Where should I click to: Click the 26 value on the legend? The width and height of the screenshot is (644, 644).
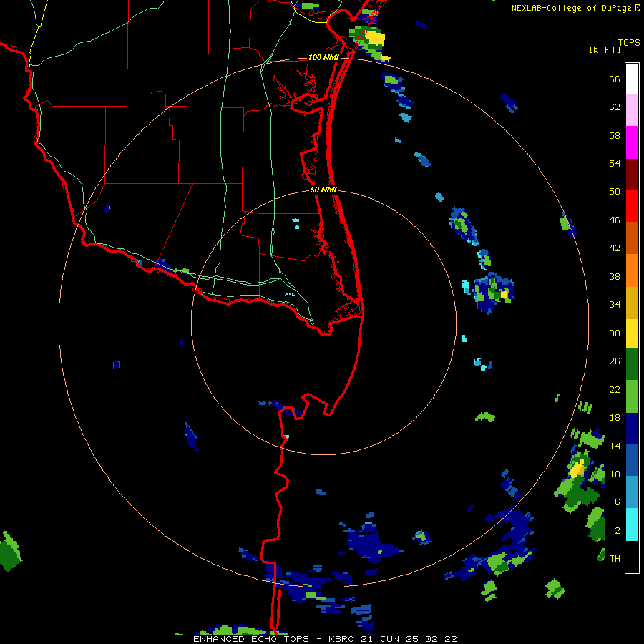tap(615, 361)
